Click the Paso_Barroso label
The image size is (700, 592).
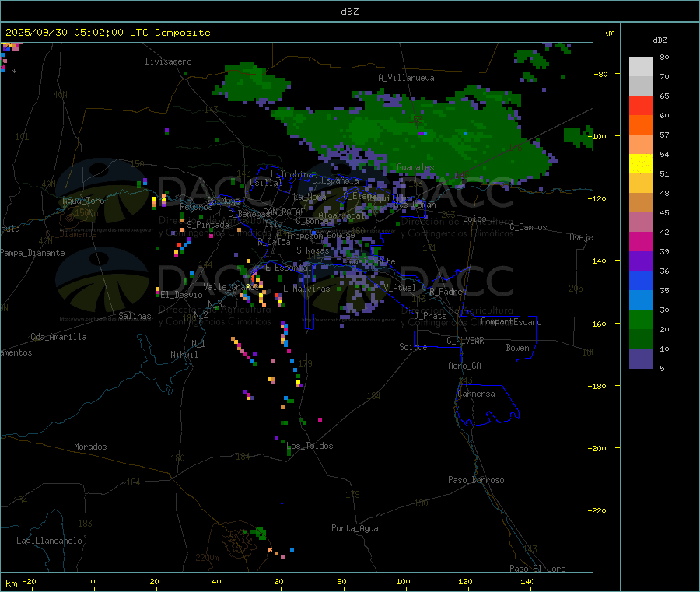476,480
